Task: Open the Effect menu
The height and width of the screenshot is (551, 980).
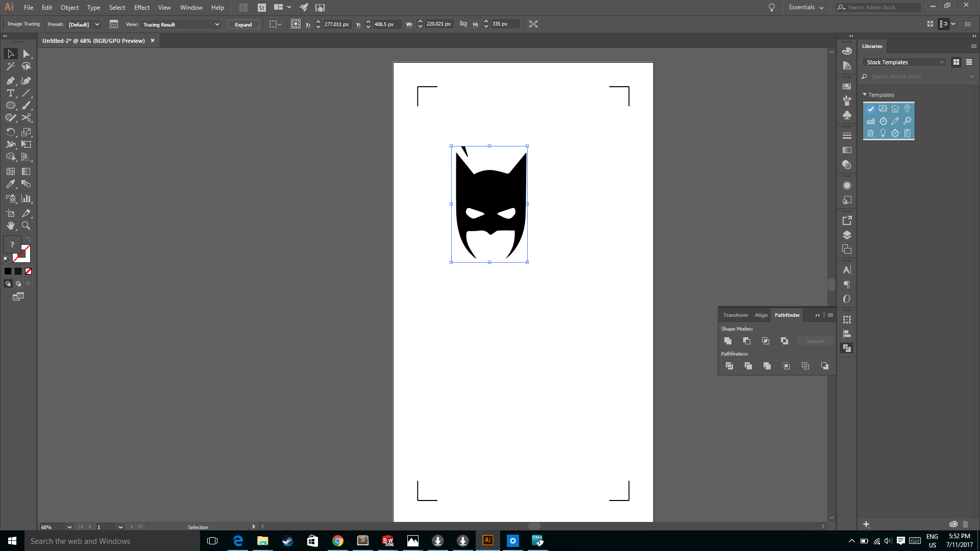Action: 142,7
